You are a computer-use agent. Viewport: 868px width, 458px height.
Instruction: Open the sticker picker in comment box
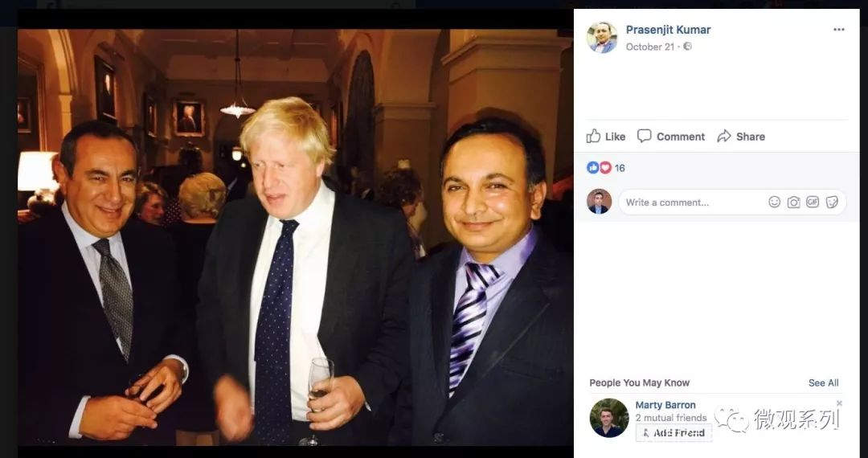click(x=832, y=202)
